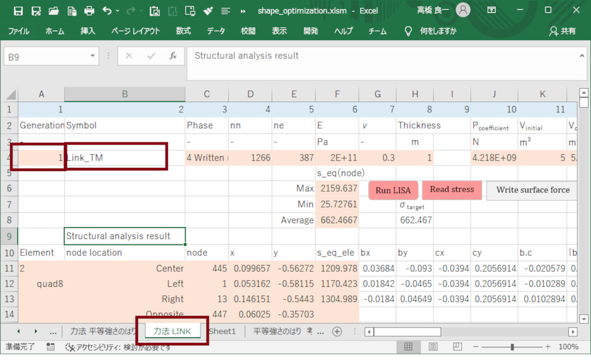Click the zoom slider handle
This screenshot has width=591, height=364.
[512, 347]
